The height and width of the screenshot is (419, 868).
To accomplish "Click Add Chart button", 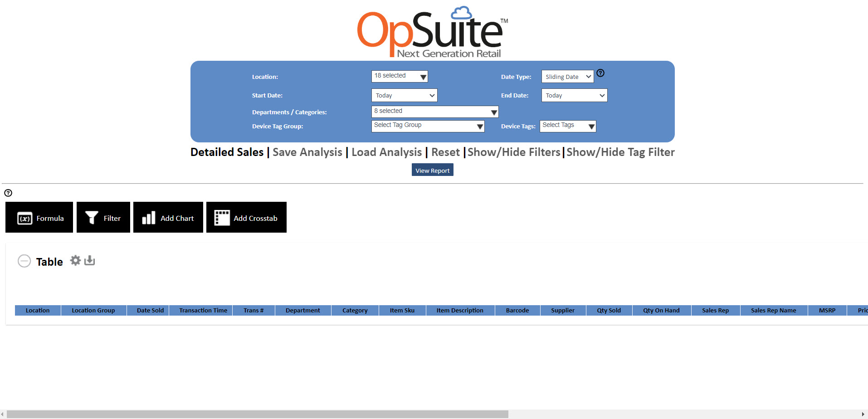I will coord(168,218).
